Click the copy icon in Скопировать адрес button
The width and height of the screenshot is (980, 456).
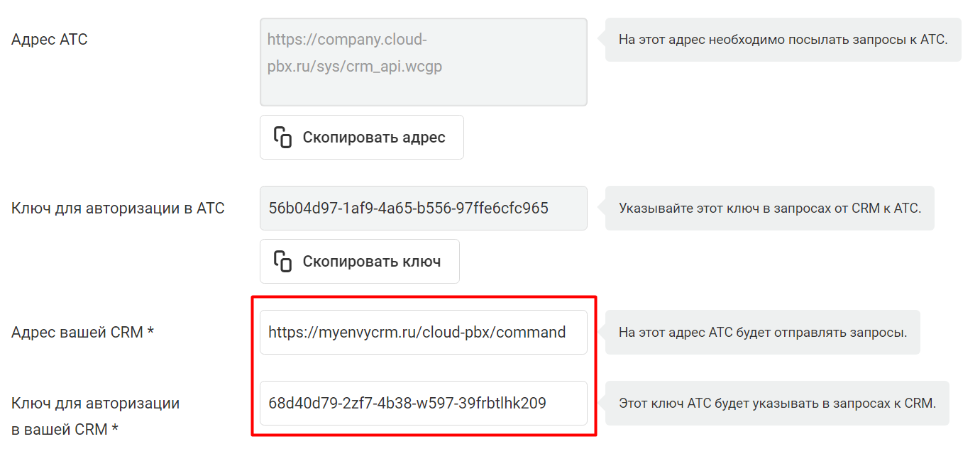point(283,137)
